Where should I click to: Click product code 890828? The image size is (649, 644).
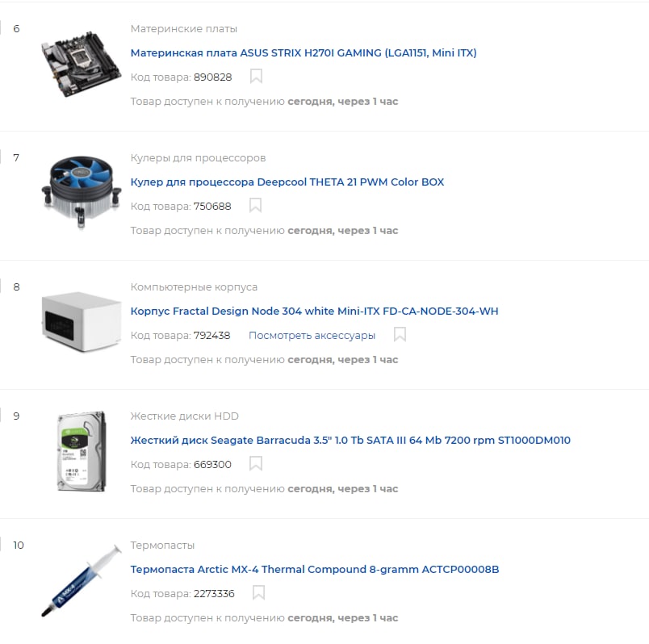(x=213, y=77)
